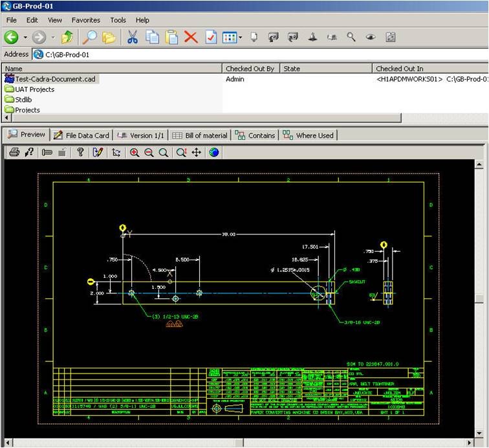Sort by the Checked Out By column
Image resolution: width=489 pixels, height=448 pixels.
[x=251, y=69]
